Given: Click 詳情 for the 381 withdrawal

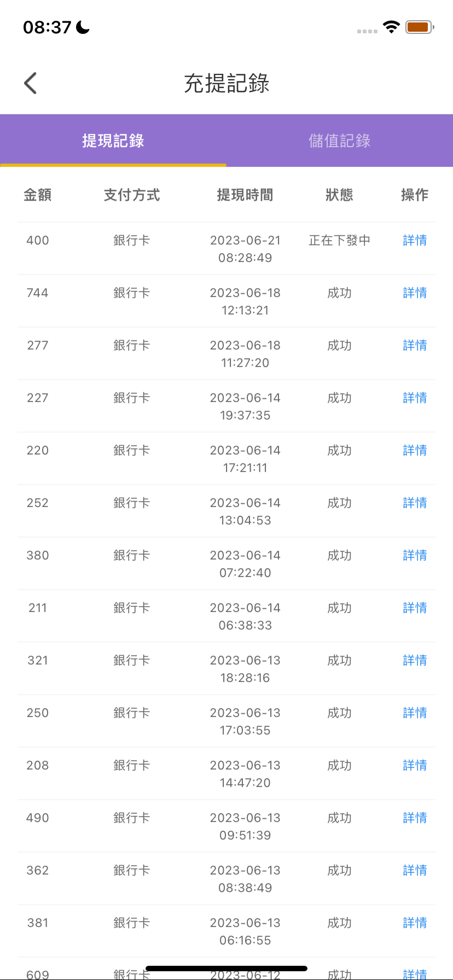Looking at the screenshot, I should click(x=415, y=923).
